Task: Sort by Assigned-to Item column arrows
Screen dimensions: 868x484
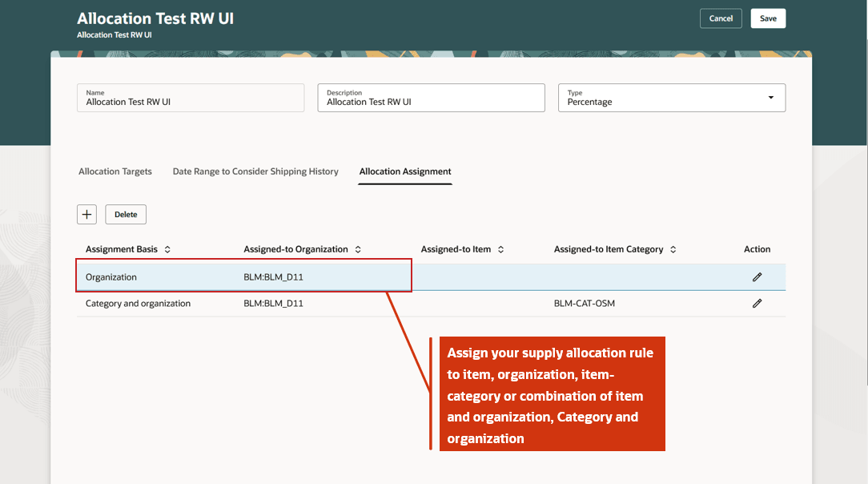Action: (501, 250)
